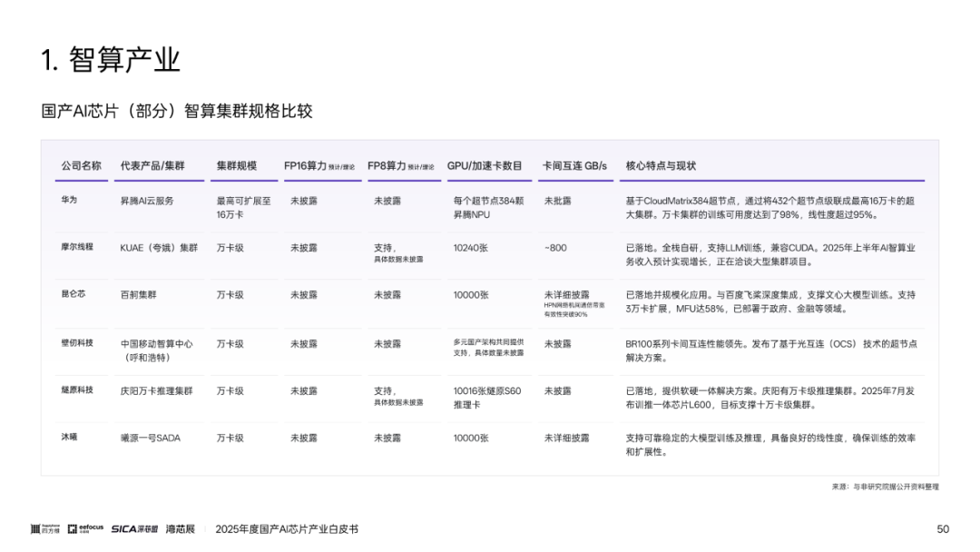Screen dimensions: 980x552
Task: Click the '昇腾AI云服务' product cell
Action: click(x=147, y=201)
